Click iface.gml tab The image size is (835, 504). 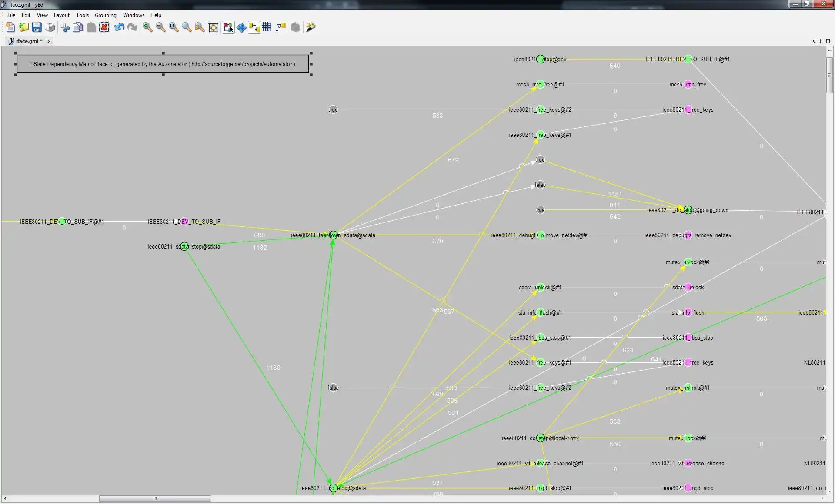(x=27, y=40)
